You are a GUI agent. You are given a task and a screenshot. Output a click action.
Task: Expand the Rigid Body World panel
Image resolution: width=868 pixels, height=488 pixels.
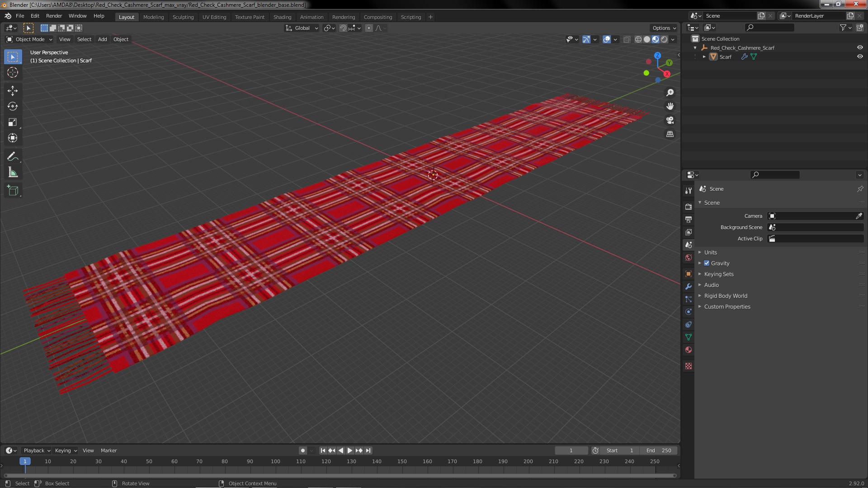725,296
